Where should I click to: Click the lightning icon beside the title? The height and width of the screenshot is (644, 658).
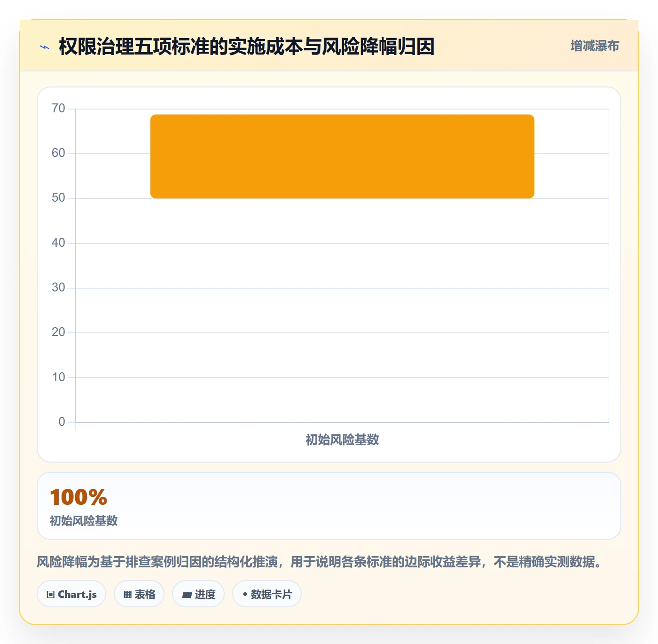point(45,47)
